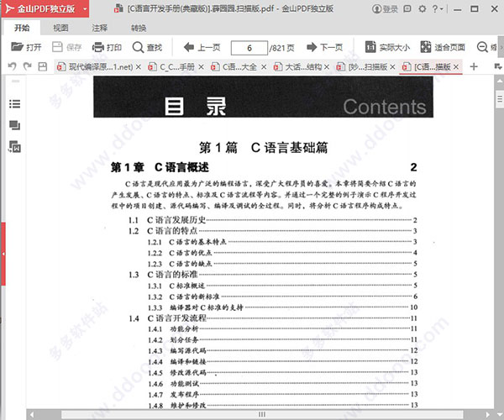The width and height of the screenshot is (504, 420).
Task: Switch to document tab [妙...扫描版
Action: 361,67
